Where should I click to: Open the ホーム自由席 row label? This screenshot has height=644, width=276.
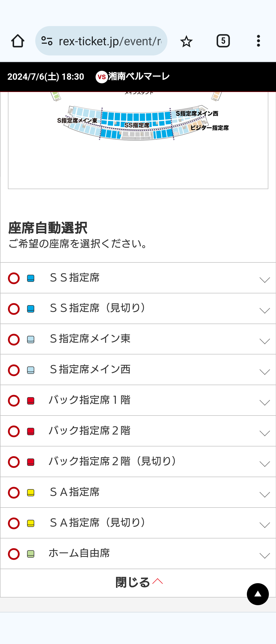pyautogui.click(x=79, y=553)
